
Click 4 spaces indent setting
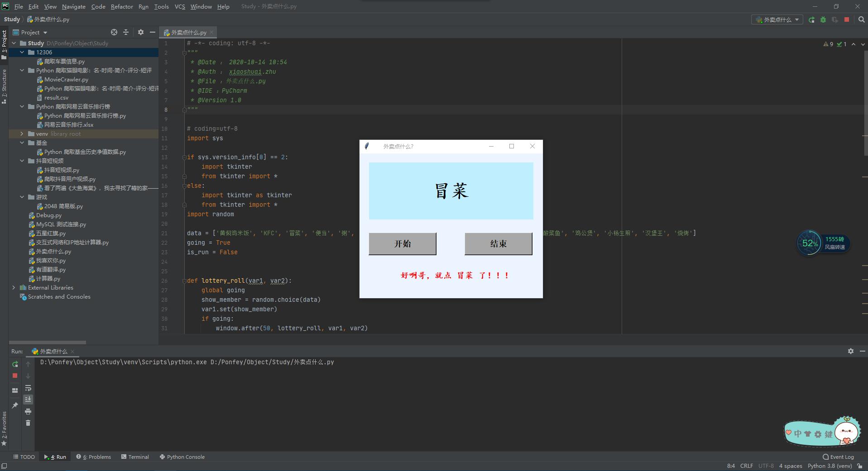tap(791, 466)
